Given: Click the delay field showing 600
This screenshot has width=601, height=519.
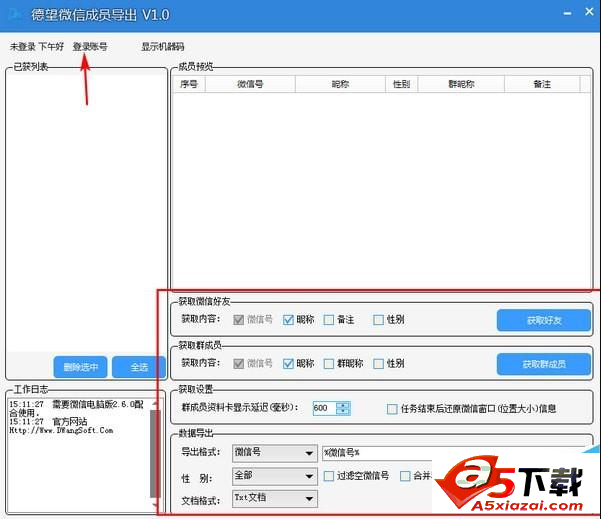Looking at the screenshot, I should (x=325, y=408).
